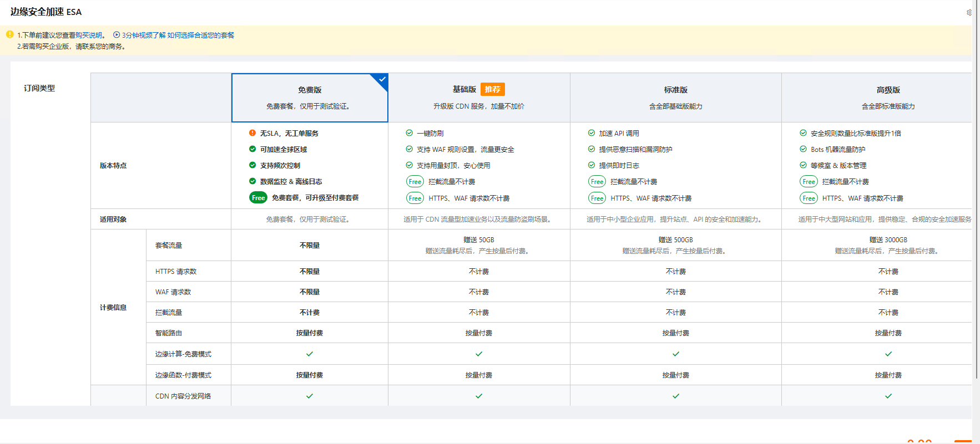Click the 免费版 CDN 内容分发网络 checkmark
Screen dimensions: 980x444
point(310,396)
